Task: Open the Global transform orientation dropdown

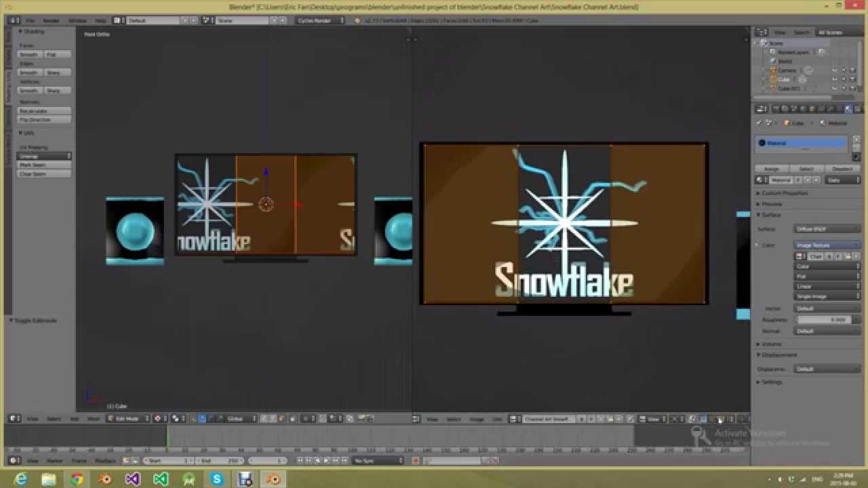Action: pyautogui.click(x=242, y=419)
